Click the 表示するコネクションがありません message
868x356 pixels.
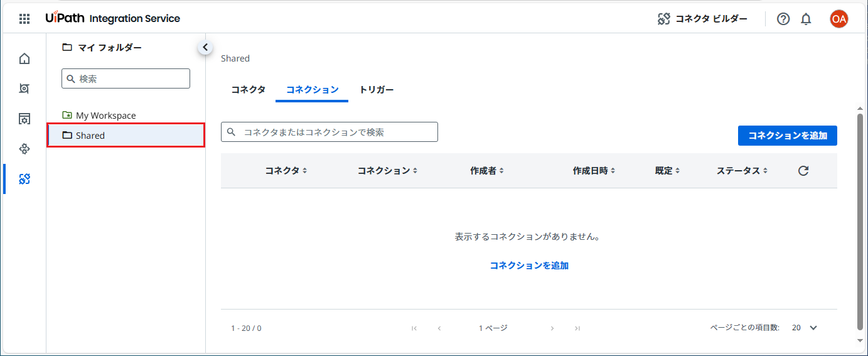(x=528, y=237)
